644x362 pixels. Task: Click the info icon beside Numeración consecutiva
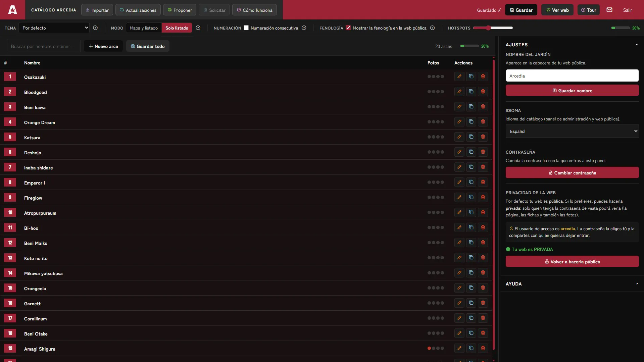point(304,28)
